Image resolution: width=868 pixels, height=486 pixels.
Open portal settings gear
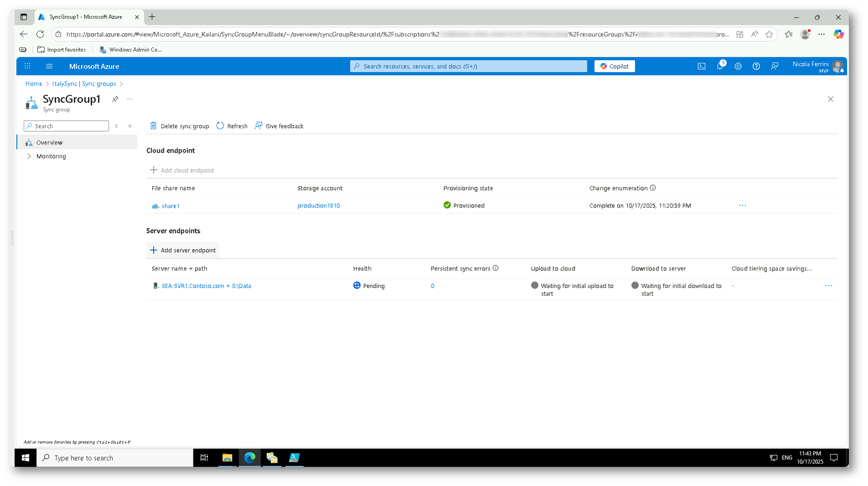[738, 66]
